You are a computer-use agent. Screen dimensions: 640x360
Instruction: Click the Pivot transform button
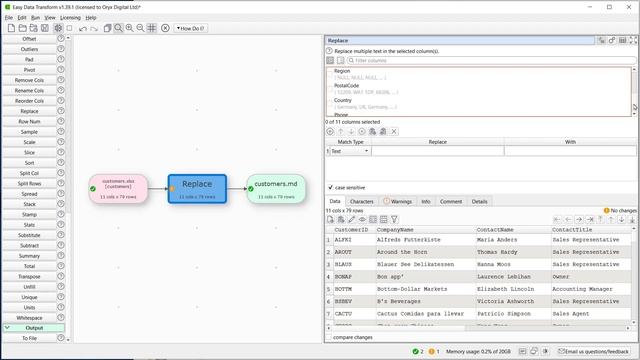(29, 70)
